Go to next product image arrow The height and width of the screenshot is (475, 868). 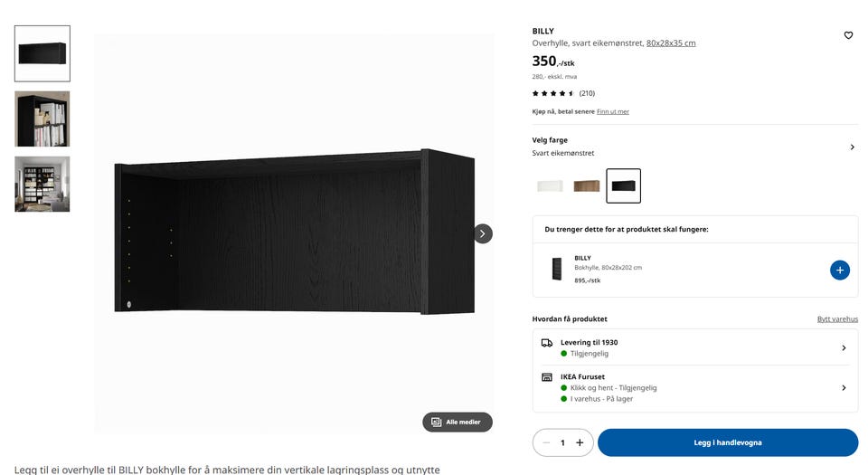coord(483,233)
